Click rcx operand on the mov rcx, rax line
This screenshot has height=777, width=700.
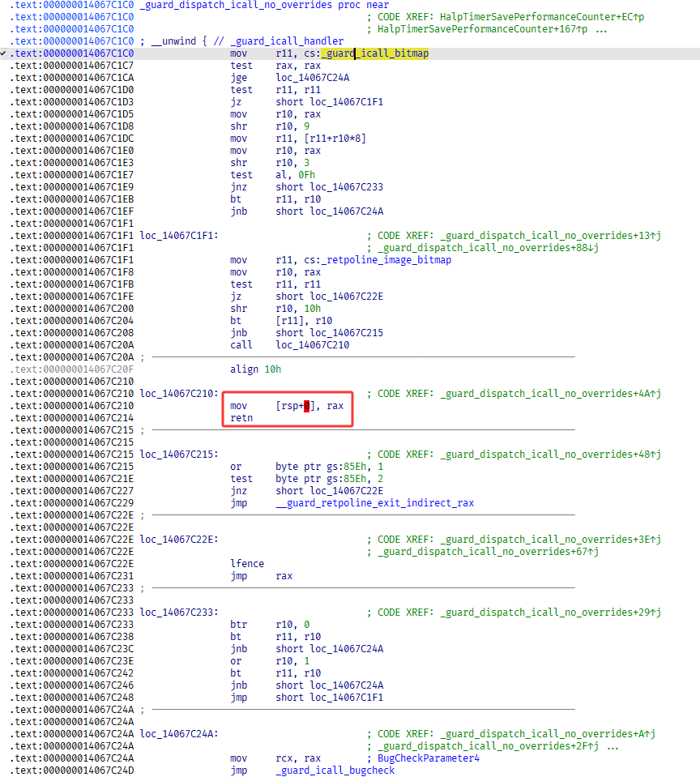point(284,758)
